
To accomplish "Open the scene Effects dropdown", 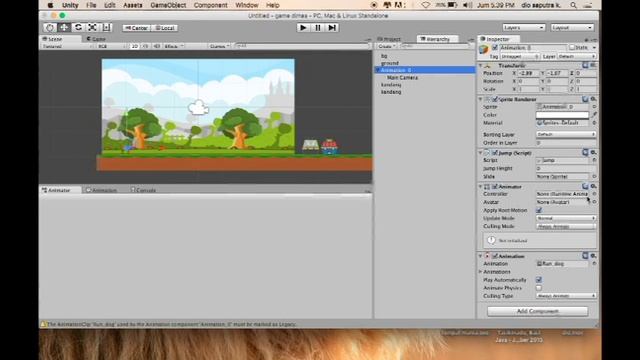I will point(174,46).
